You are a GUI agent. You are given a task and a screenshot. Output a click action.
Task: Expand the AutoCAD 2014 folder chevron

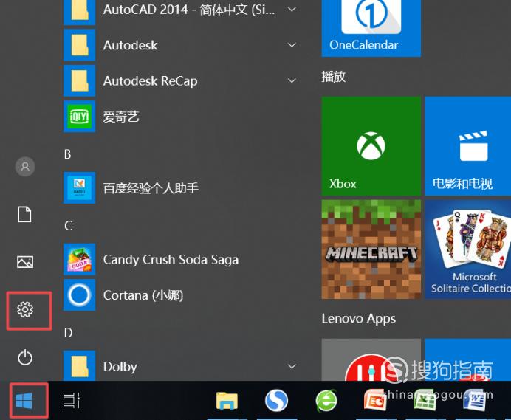292,10
